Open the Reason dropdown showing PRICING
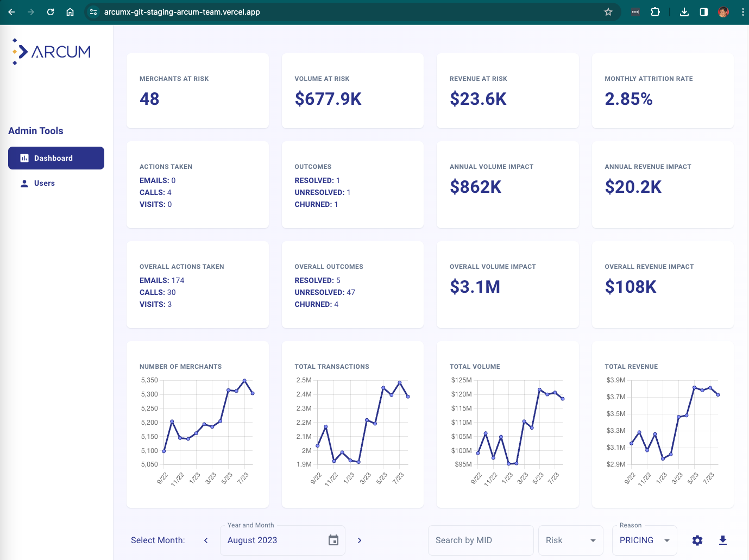This screenshot has width=749, height=560. [644, 540]
